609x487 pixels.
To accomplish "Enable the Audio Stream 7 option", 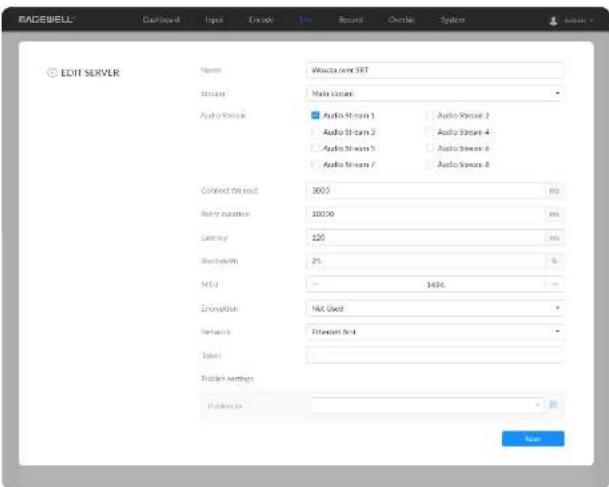I will coord(315,165).
